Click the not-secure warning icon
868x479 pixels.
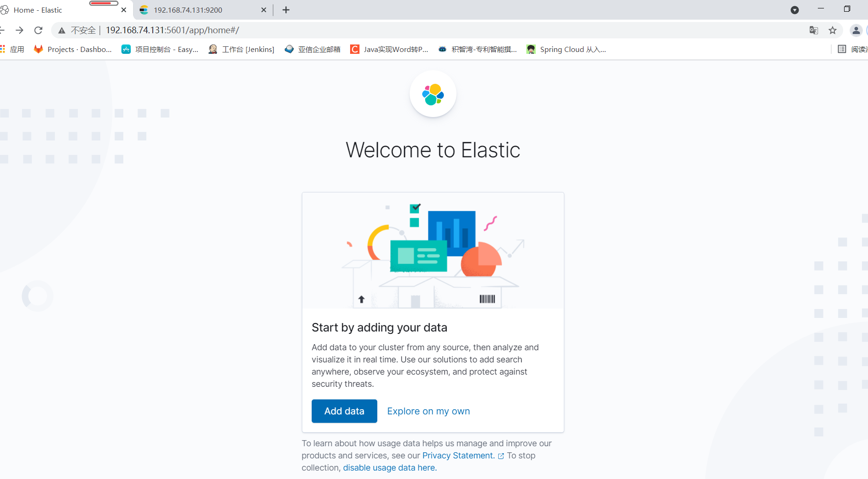pos(61,30)
